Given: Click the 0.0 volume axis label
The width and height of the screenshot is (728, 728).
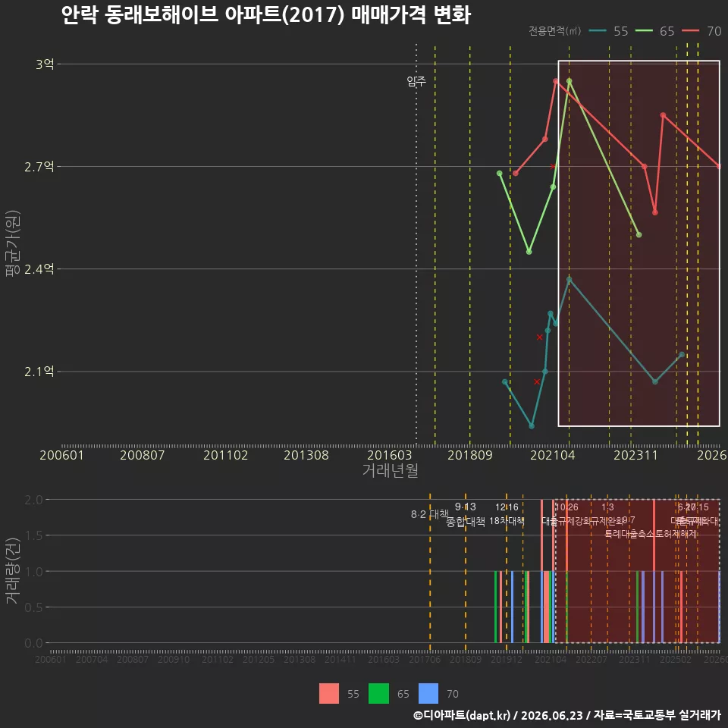Looking at the screenshot, I should (33, 643).
